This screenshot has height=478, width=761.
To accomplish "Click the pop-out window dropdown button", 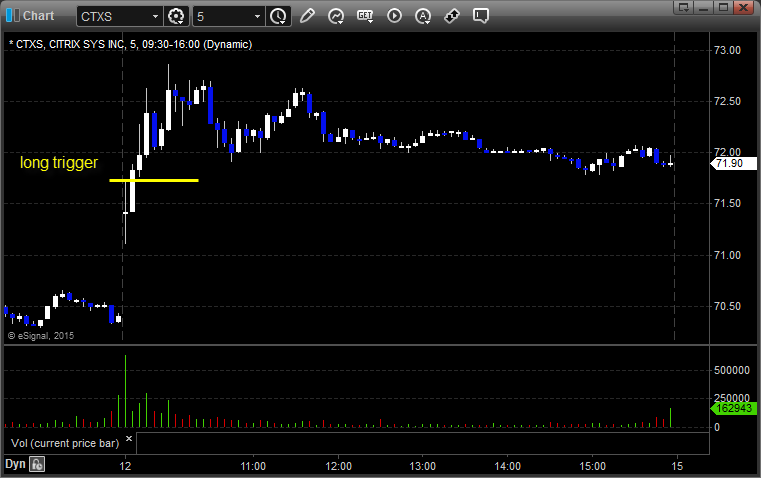I will click(x=684, y=7).
